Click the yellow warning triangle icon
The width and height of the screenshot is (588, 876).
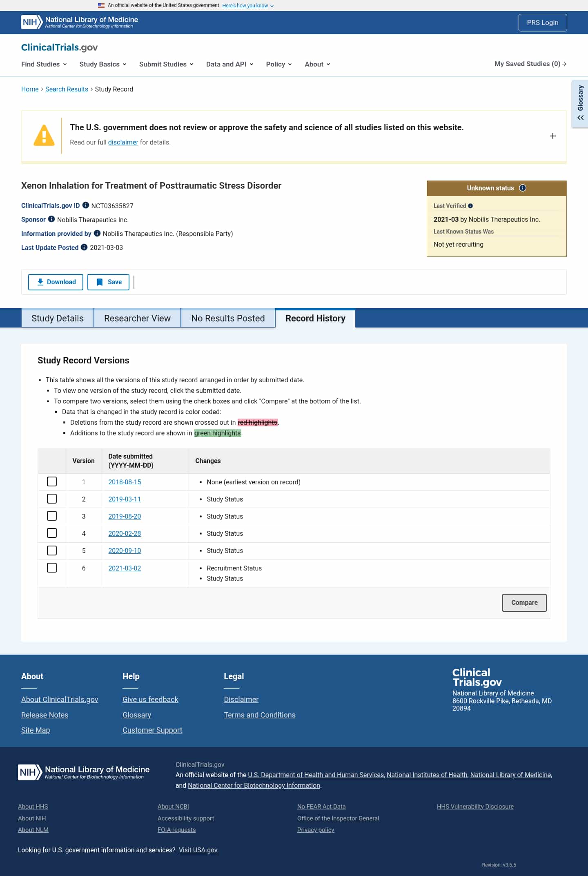[44, 135]
